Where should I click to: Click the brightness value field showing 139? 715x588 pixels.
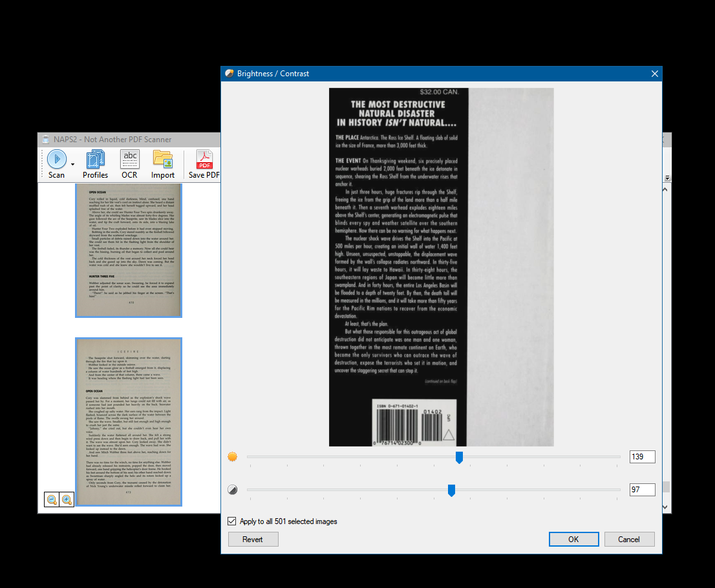(642, 457)
